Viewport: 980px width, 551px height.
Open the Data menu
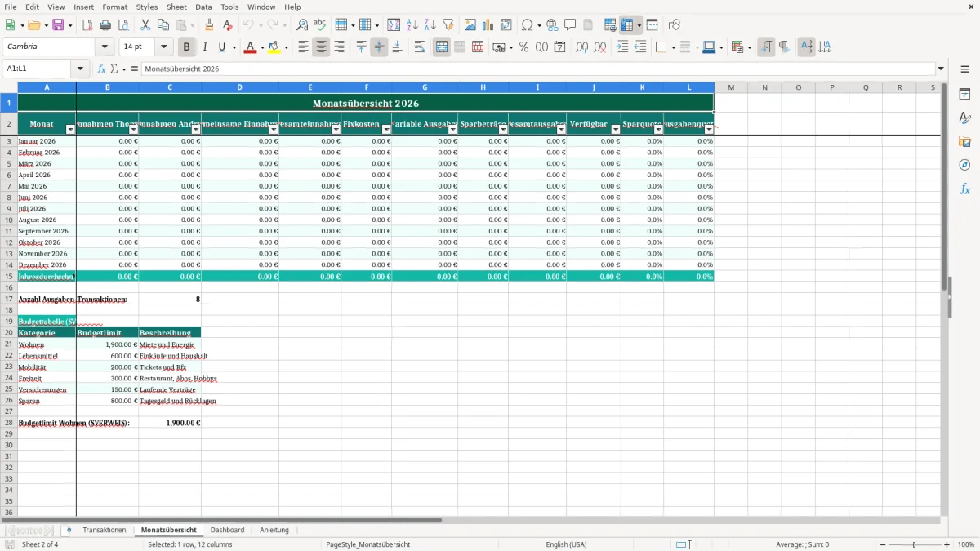point(203,7)
